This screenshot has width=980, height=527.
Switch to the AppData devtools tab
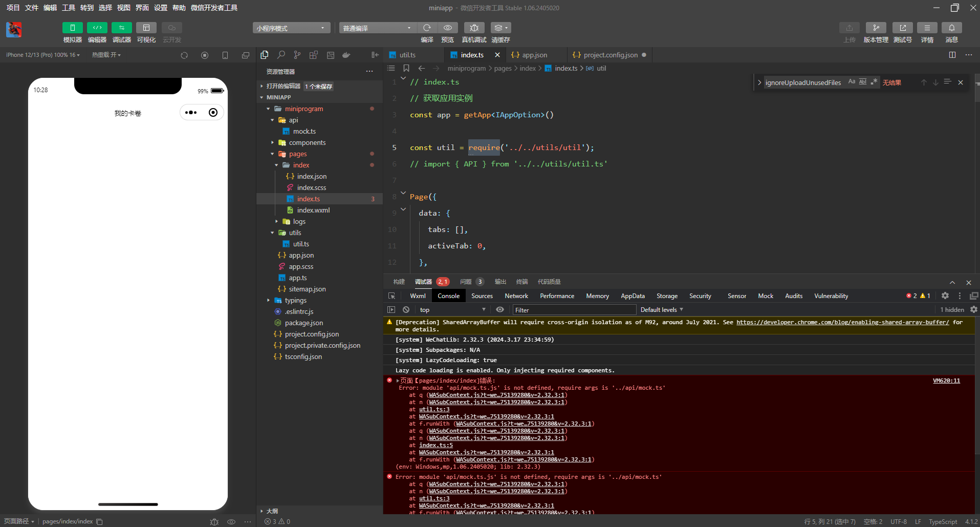pyautogui.click(x=633, y=296)
